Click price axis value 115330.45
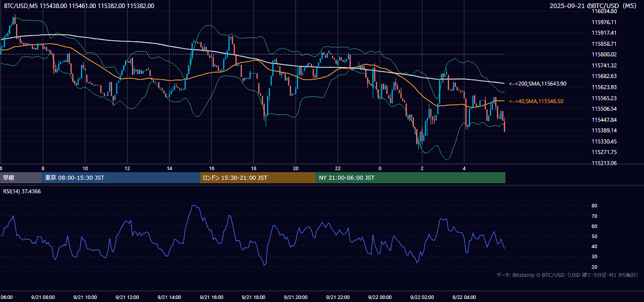 click(x=604, y=141)
